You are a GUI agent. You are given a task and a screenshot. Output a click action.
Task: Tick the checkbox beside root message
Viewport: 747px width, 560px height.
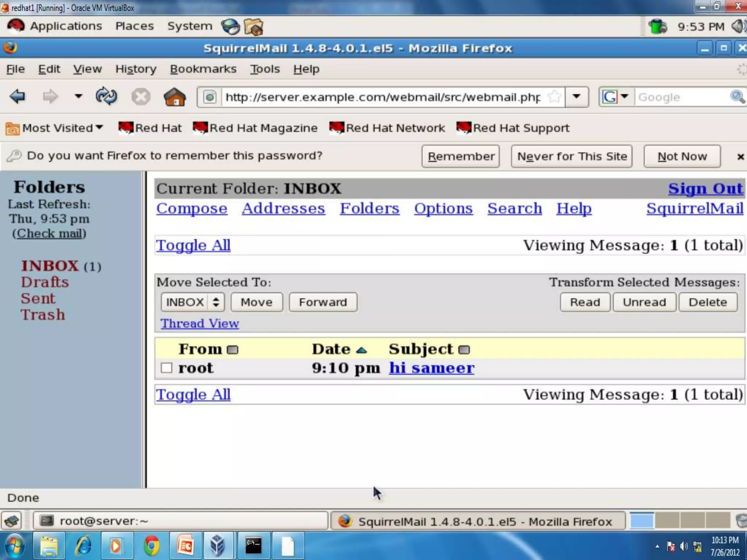(166, 368)
